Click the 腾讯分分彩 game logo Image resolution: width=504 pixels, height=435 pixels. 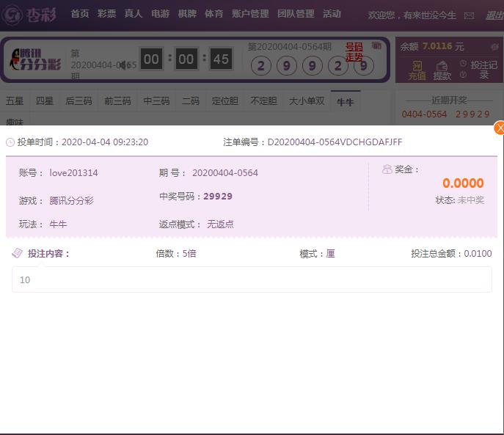coord(34,60)
